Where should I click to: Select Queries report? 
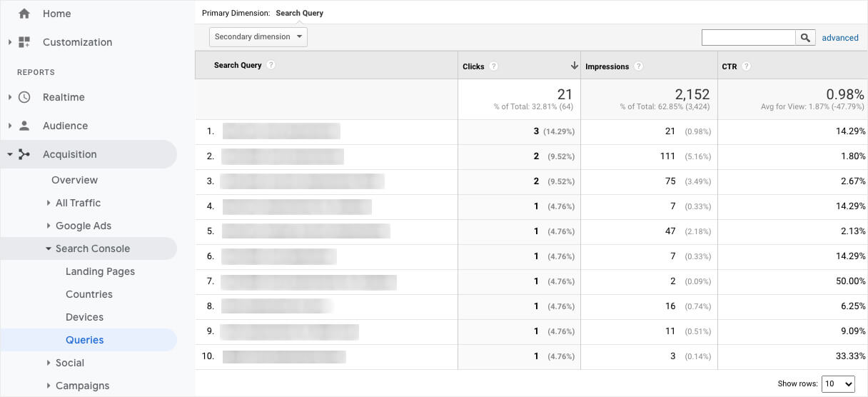[x=84, y=340]
